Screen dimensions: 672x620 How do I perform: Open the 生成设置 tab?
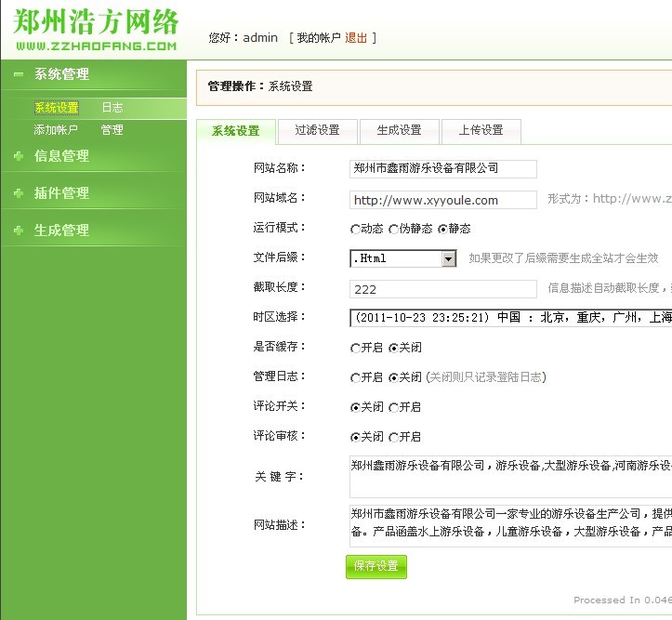(x=399, y=131)
